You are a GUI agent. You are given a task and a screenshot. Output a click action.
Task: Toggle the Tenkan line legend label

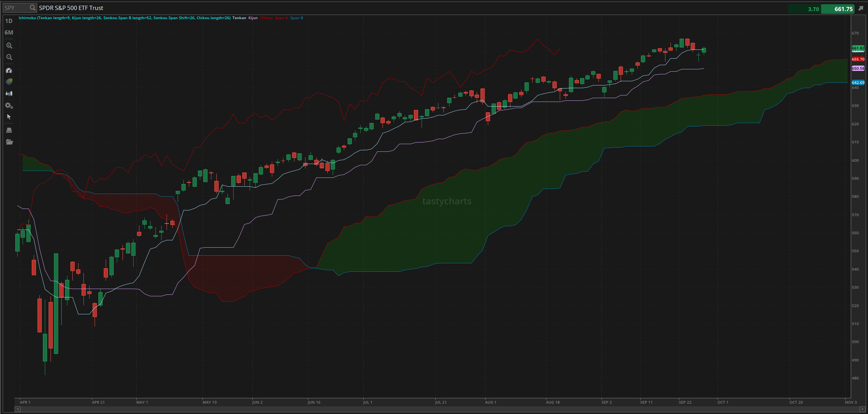239,18
